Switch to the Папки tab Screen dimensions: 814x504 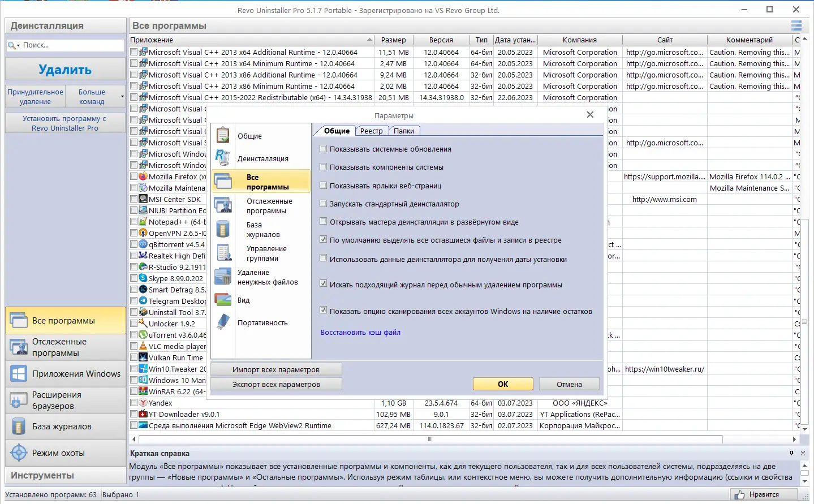(x=404, y=131)
